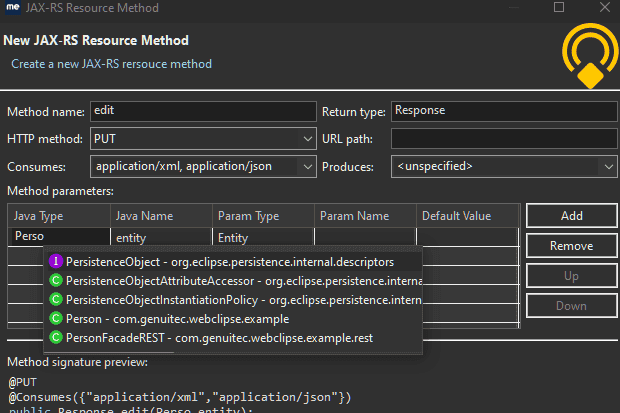This screenshot has height=413, width=620.
Task: Open the Produces dropdown showing unspecified
Action: [504, 167]
